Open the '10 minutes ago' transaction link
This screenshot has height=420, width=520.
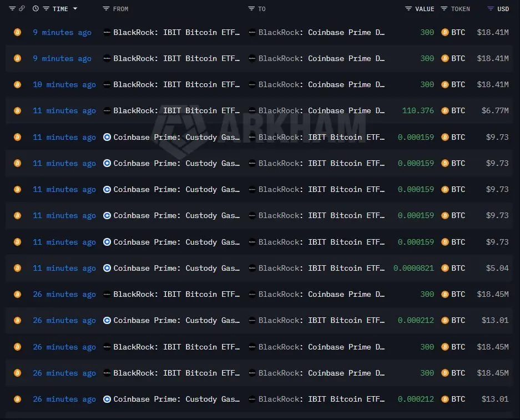click(64, 84)
